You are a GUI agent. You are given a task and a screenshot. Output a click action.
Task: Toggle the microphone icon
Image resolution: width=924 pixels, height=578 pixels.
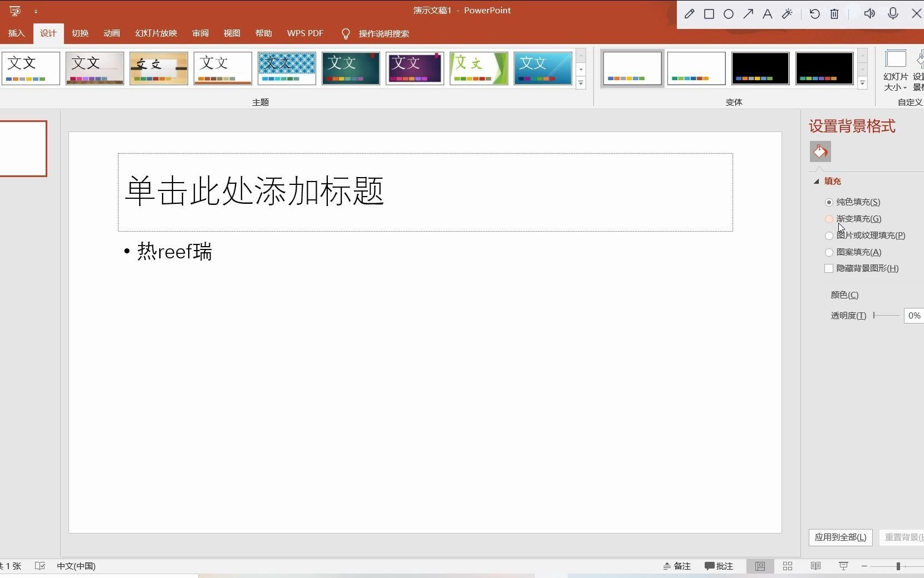point(893,13)
